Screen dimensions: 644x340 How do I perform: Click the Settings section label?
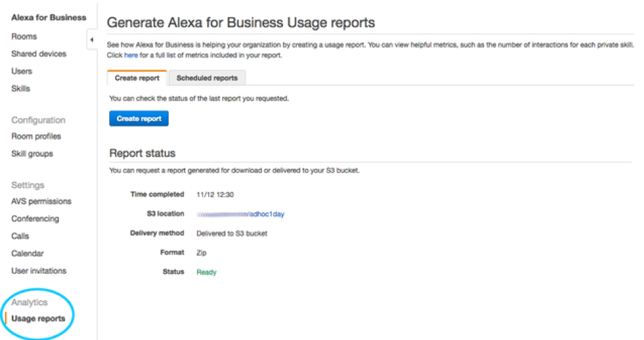[x=28, y=185]
